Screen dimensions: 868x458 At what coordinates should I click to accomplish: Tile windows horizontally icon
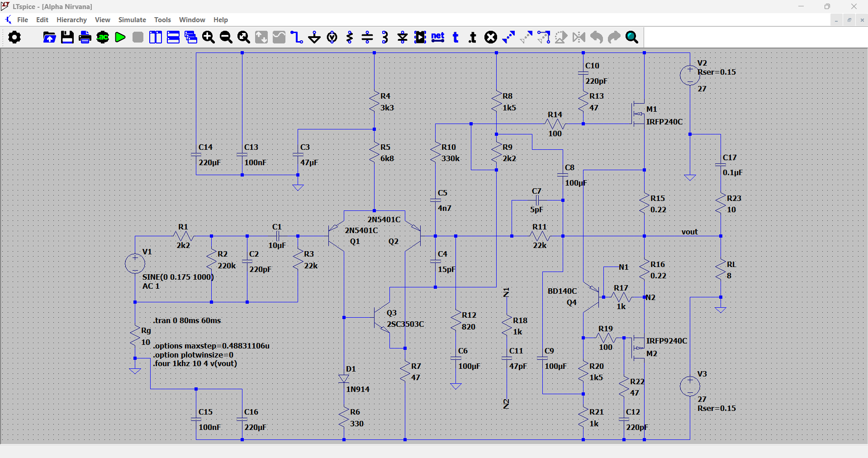[173, 37]
